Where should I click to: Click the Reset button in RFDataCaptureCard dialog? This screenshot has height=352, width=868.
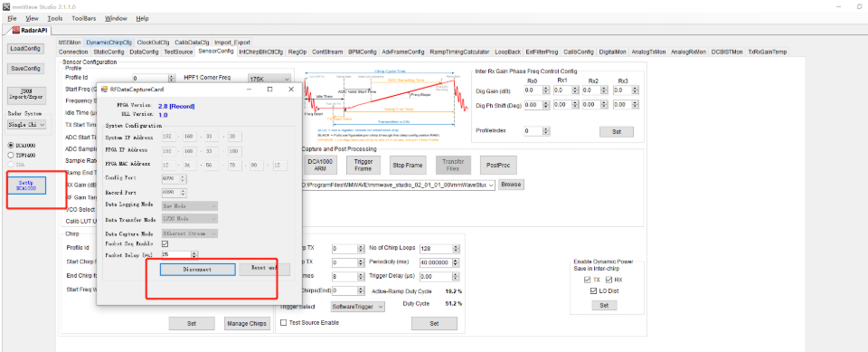(x=264, y=269)
